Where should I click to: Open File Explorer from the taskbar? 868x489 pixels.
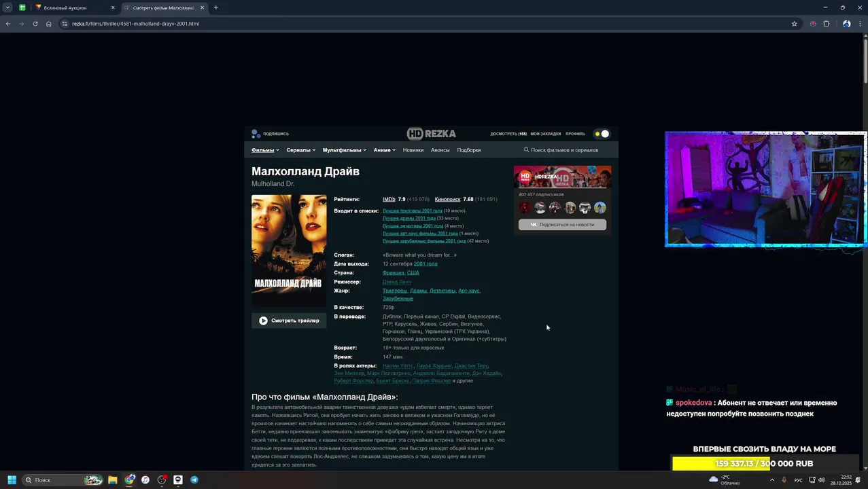click(113, 480)
